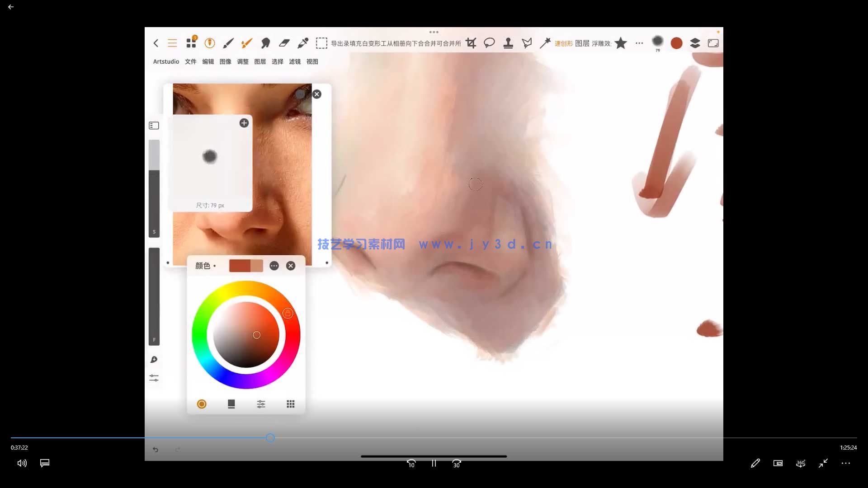Switch to color wheel mode
Viewport: 868px width, 488px height.
click(202, 404)
